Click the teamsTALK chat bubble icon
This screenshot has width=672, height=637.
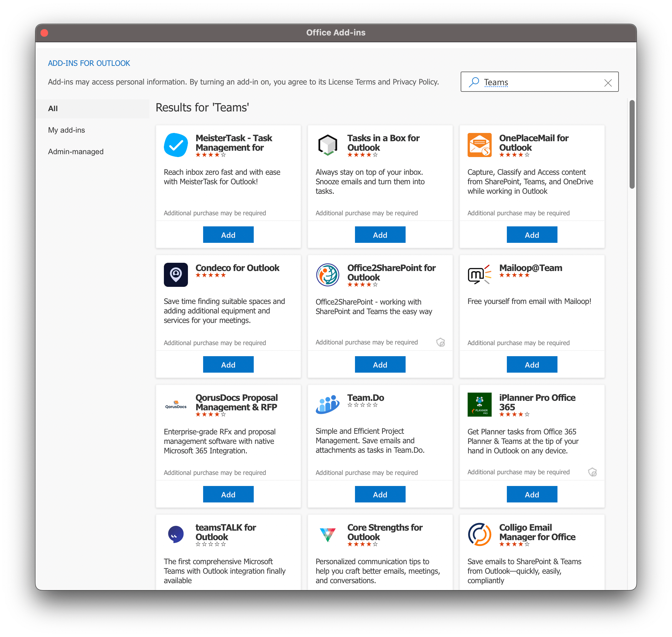(x=176, y=534)
